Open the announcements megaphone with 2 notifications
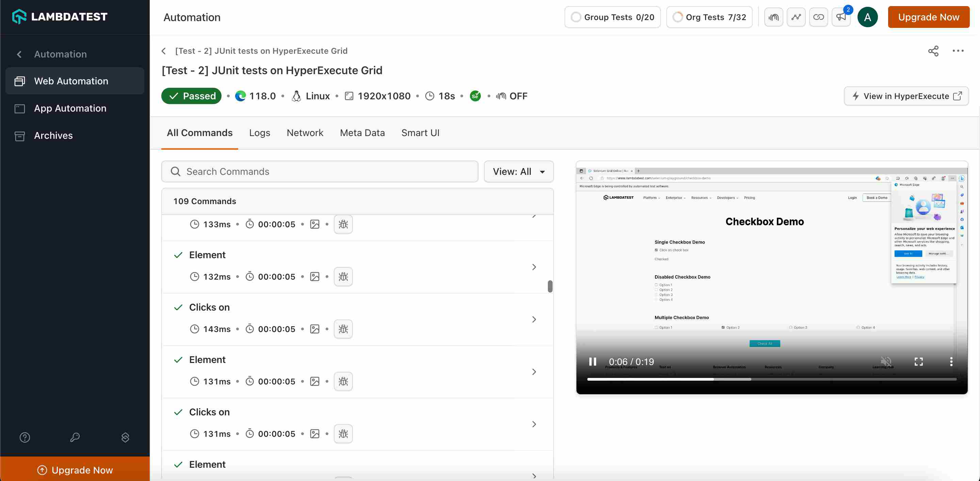 tap(841, 17)
